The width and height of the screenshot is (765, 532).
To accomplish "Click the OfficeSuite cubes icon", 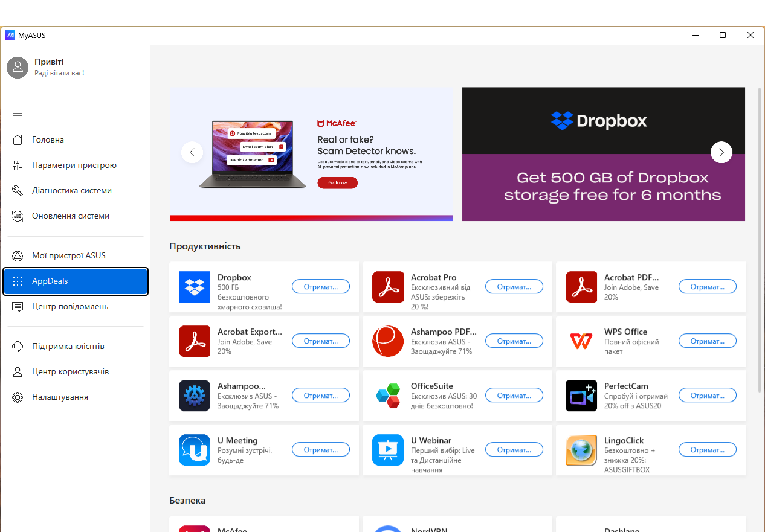I will click(x=388, y=396).
